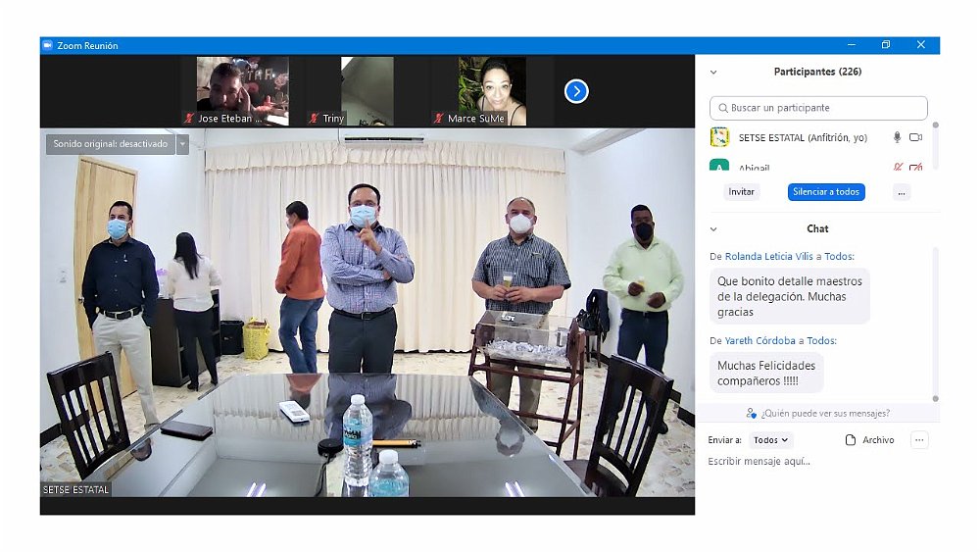Open the participants more-options ellipsis button
980x552 pixels.
pos(901,192)
